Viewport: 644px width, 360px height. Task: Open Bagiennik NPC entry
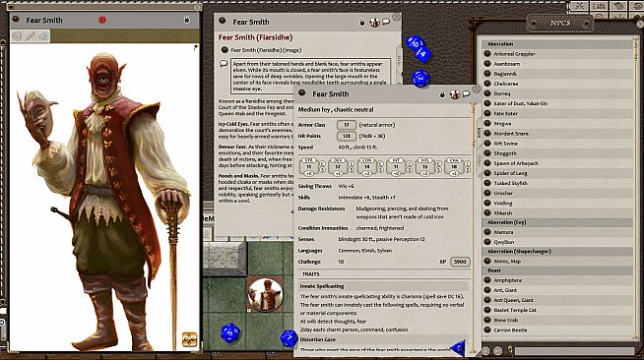point(505,74)
